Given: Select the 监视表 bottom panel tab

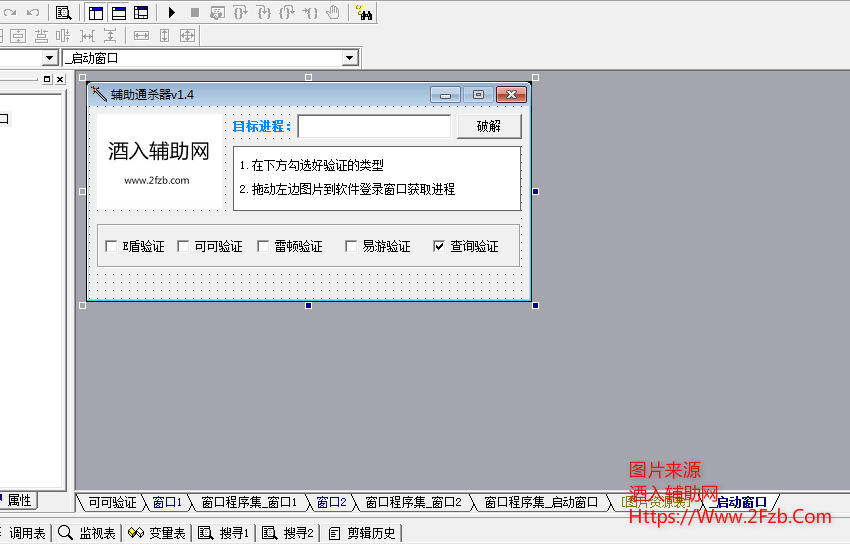Looking at the screenshot, I should click(x=88, y=533).
